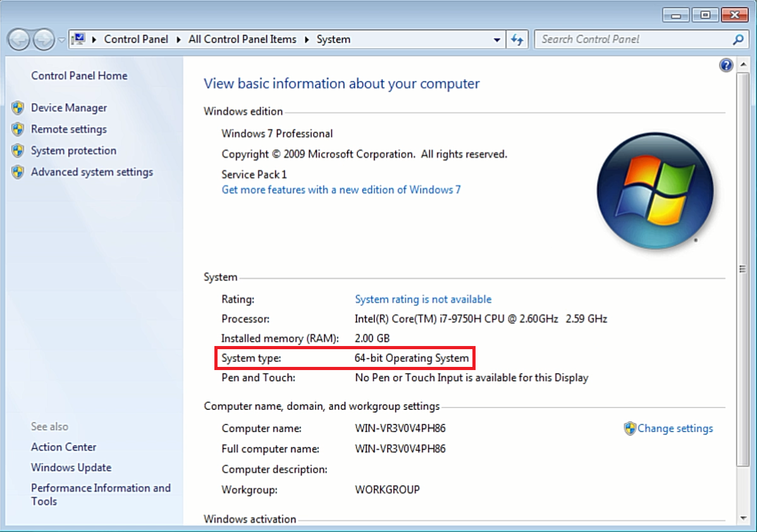Minimize the System window
This screenshot has width=757, height=532.
click(676, 15)
